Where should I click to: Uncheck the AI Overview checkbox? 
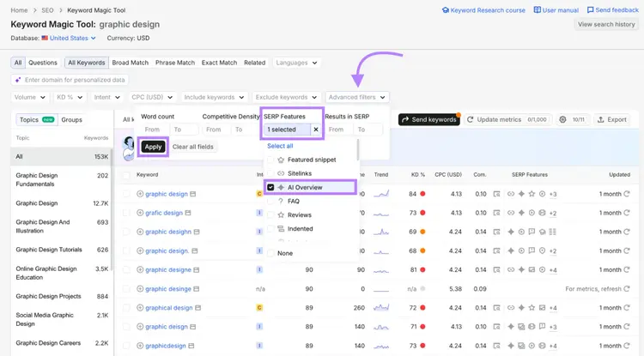pos(270,187)
